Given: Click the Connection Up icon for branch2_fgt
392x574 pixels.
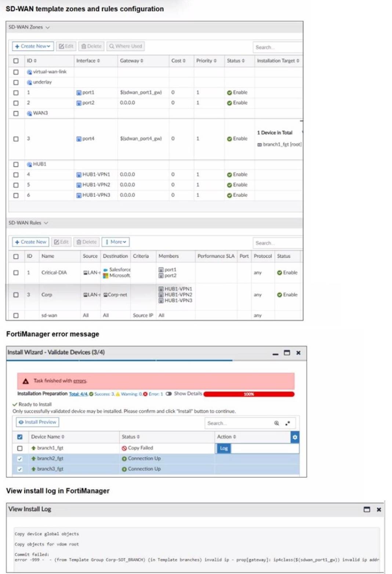Looking at the screenshot, I should pyautogui.click(x=124, y=458).
